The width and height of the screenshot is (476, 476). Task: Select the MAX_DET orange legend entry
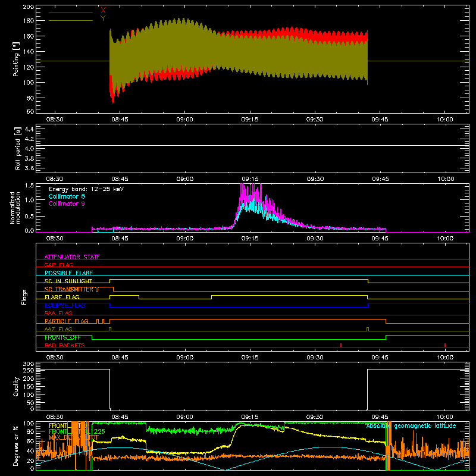74,437
